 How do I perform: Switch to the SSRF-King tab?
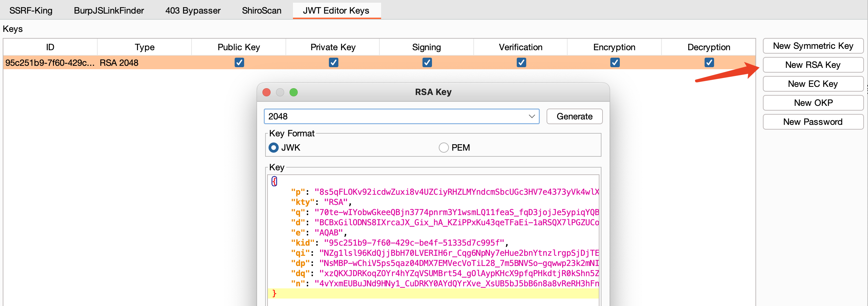31,11
